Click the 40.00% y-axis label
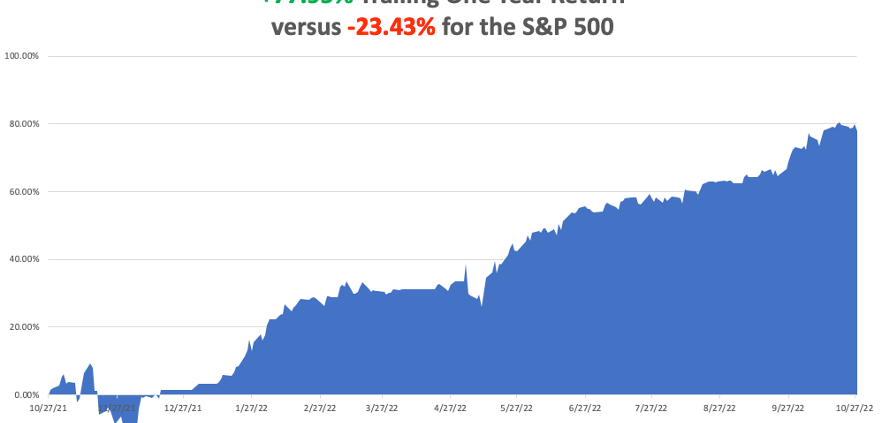Image resolution: width=882 pixels, height=423 pixels. click(23, 259)
